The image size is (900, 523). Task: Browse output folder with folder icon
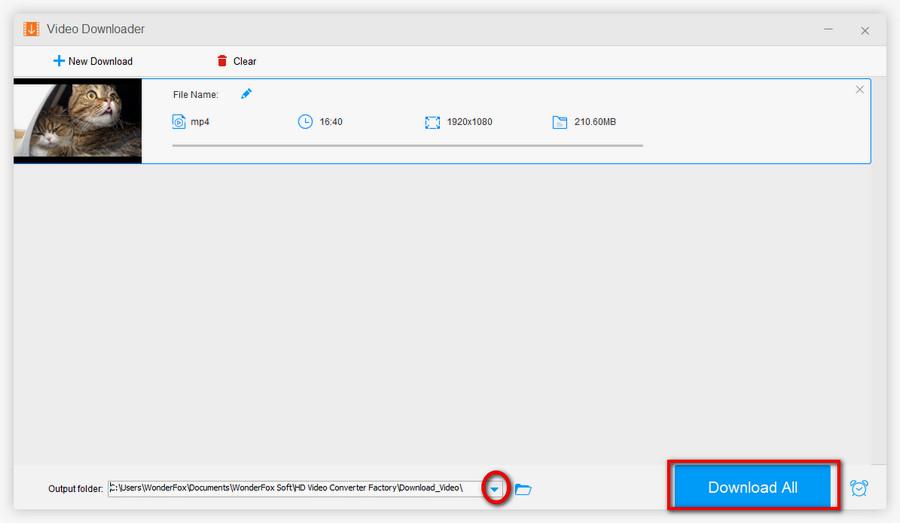[x=523, y=489]
